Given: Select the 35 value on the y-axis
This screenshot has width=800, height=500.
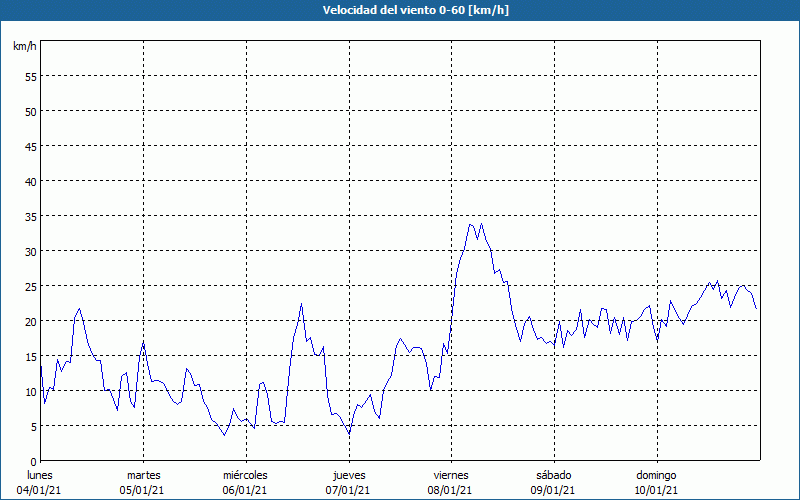Looking at the screenshot, I should (x=31, y=218).
